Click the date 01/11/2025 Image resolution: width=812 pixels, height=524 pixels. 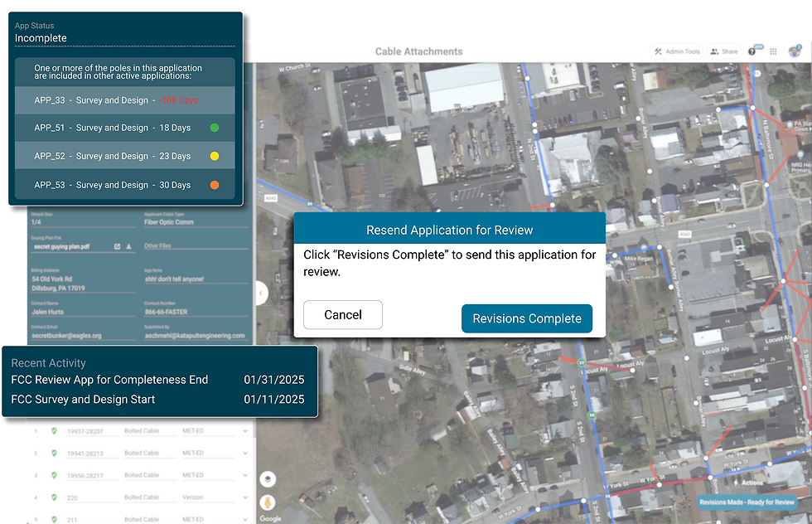[274, 400]
